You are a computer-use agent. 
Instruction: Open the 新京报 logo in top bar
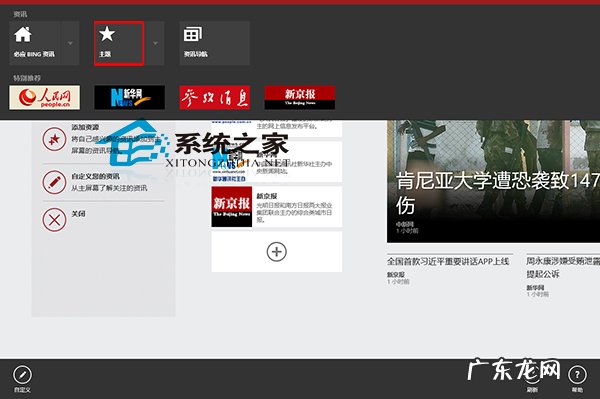(x=300, y=98)
